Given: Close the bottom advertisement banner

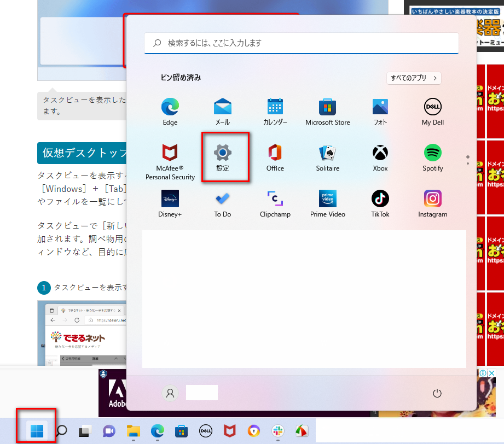Looking at the screenshot, I should pos(491,373).
